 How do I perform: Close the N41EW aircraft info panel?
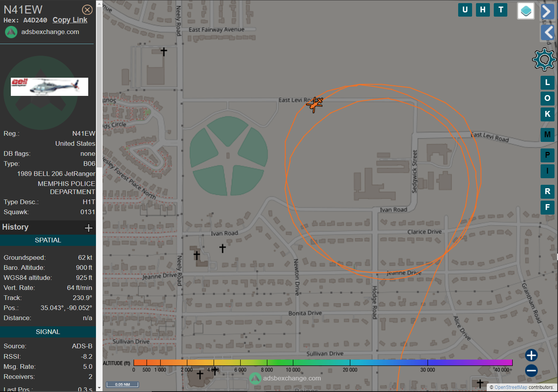[87, 10]
